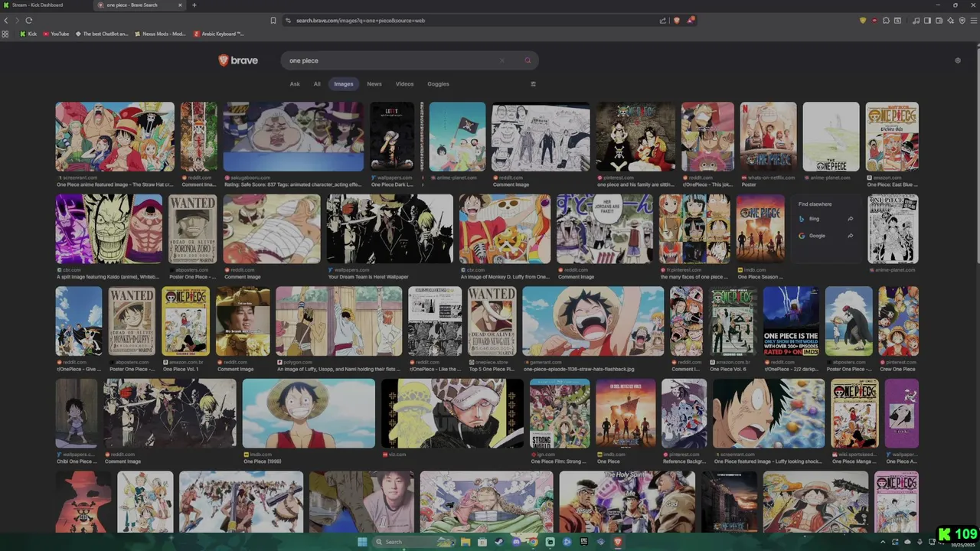
Task: Open image filters icon beside Goggles
Action: (533, 84)
